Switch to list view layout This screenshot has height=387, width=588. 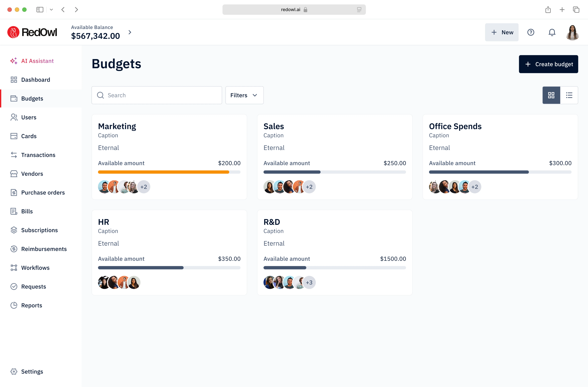[x=569, y=95]
